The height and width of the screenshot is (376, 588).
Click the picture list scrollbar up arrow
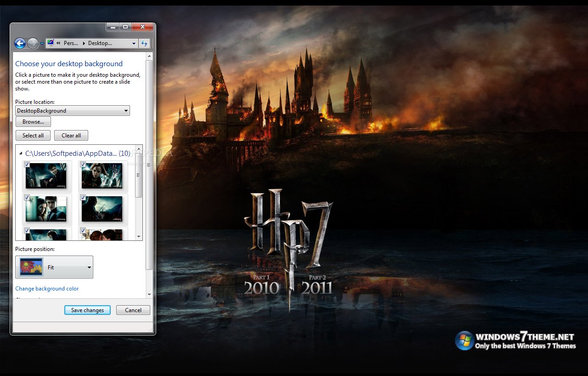pyautogui.click(x=139, y=149)
